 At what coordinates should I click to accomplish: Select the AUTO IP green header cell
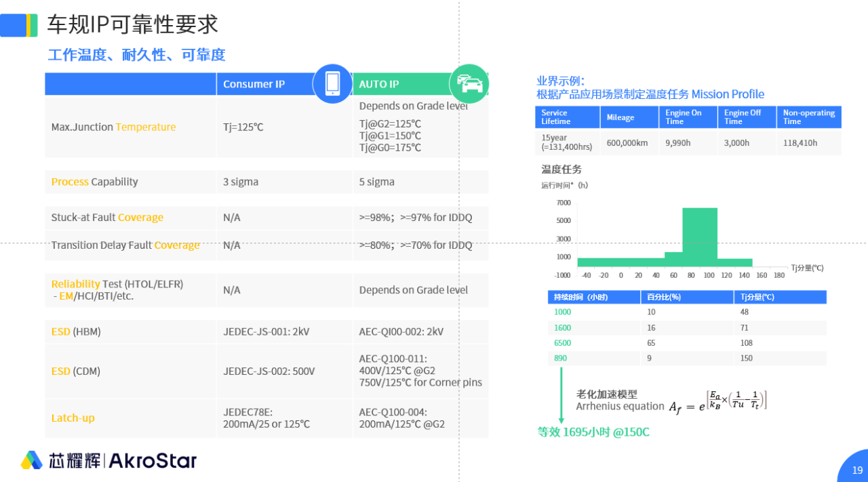pos(407,83)
